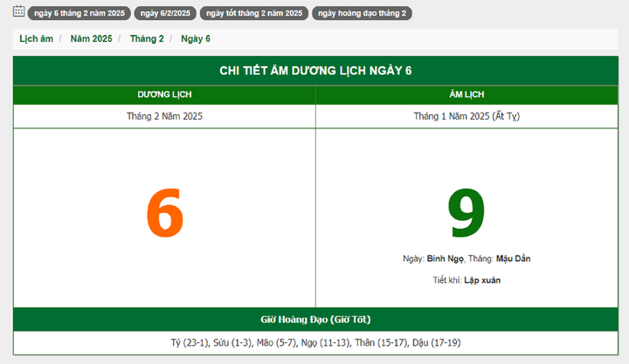Screen dimensions: 629x364
Task: Select the "ngày 6/2/2025" tag
Action: (x=165, y=13)
